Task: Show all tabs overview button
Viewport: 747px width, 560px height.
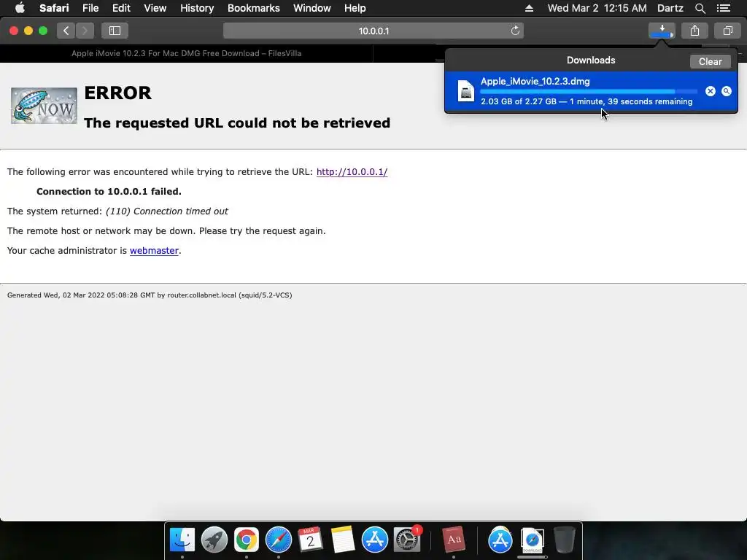Action: point(727,31)
